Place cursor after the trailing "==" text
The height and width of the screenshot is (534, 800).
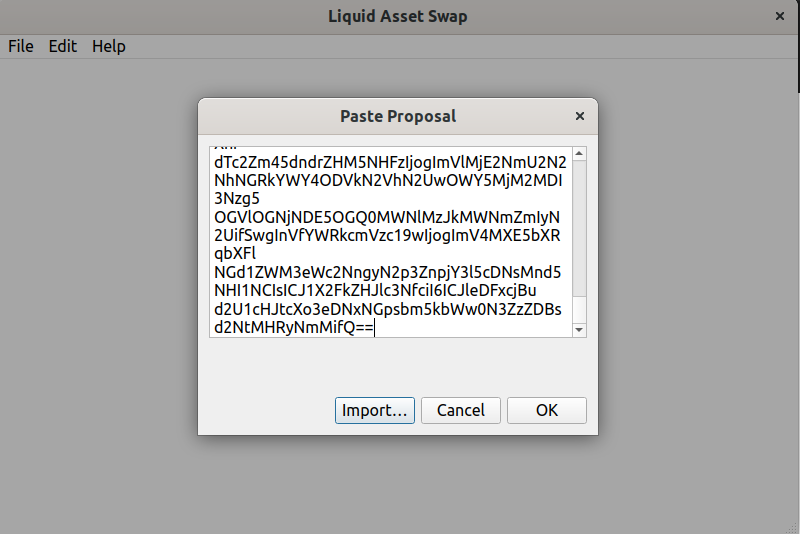point(374,327)
